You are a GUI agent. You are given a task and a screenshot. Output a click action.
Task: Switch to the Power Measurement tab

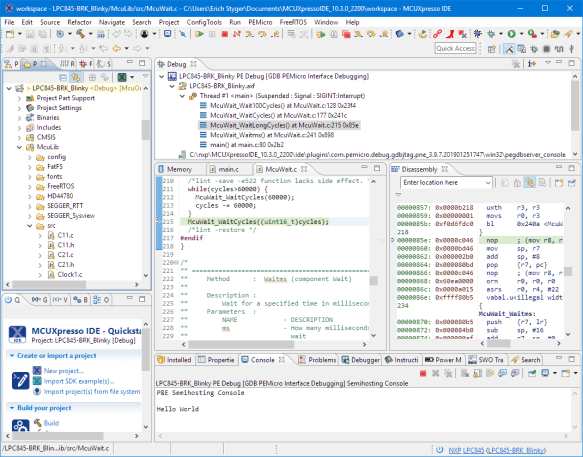point(443,360)
